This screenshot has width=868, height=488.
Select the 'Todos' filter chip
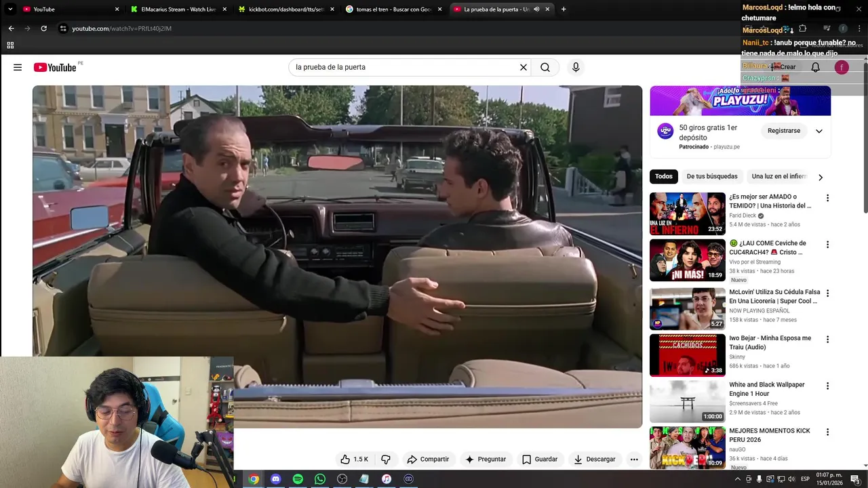pos(664,176)
